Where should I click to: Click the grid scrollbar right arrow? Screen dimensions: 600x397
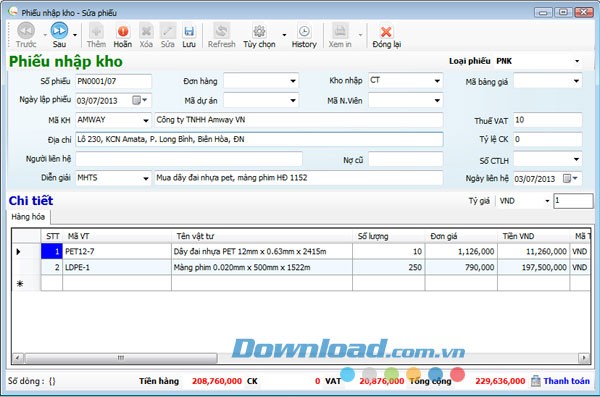click(584, 358)
